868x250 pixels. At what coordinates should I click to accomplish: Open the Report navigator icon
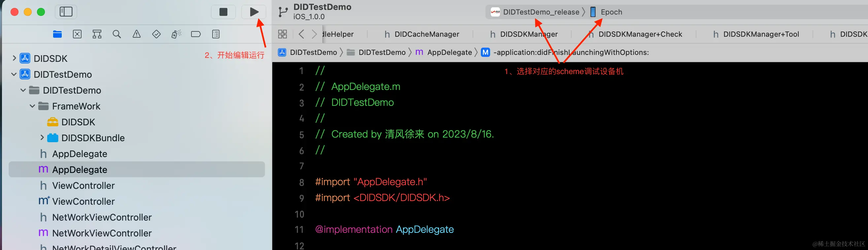coord(216,34)
